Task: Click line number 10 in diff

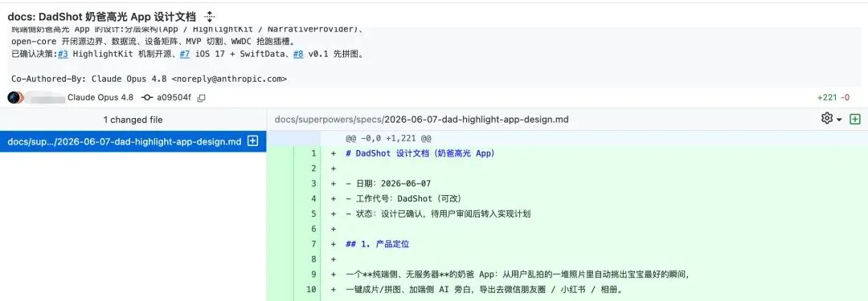Action: click(311, 289)
